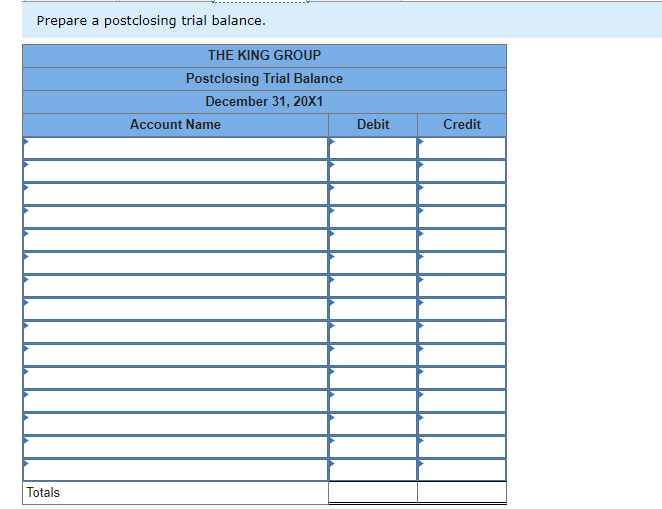Open the Account Name dropdown in row 9
Image resolution: width=662 pixels, height=509 pixels.
(176, 332)
